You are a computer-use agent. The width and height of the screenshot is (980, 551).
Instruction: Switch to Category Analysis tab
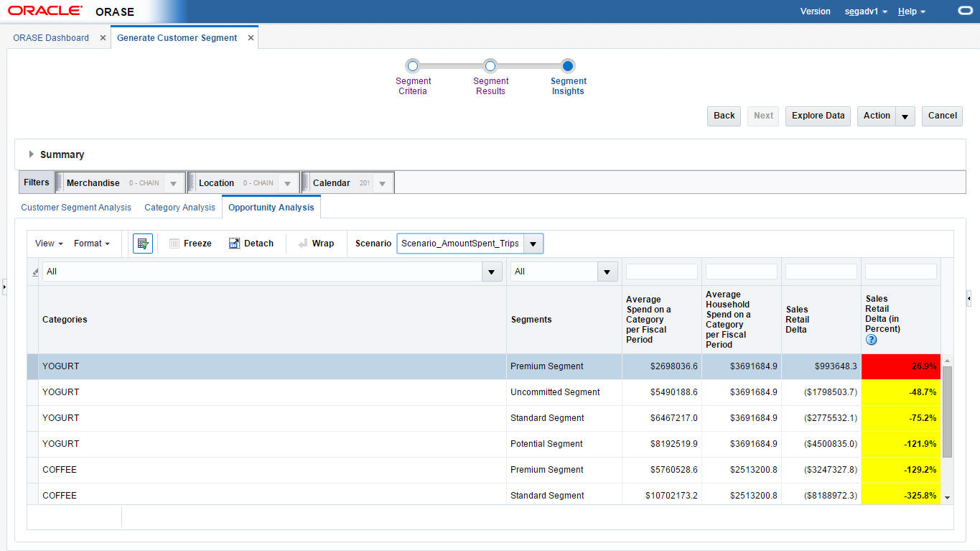pos(179,208)
